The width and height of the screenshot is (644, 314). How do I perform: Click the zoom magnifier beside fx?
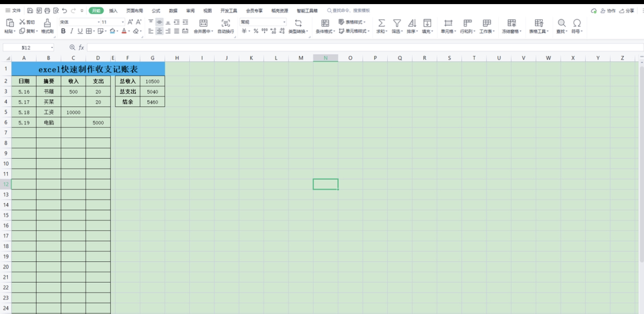coord(72,47)
